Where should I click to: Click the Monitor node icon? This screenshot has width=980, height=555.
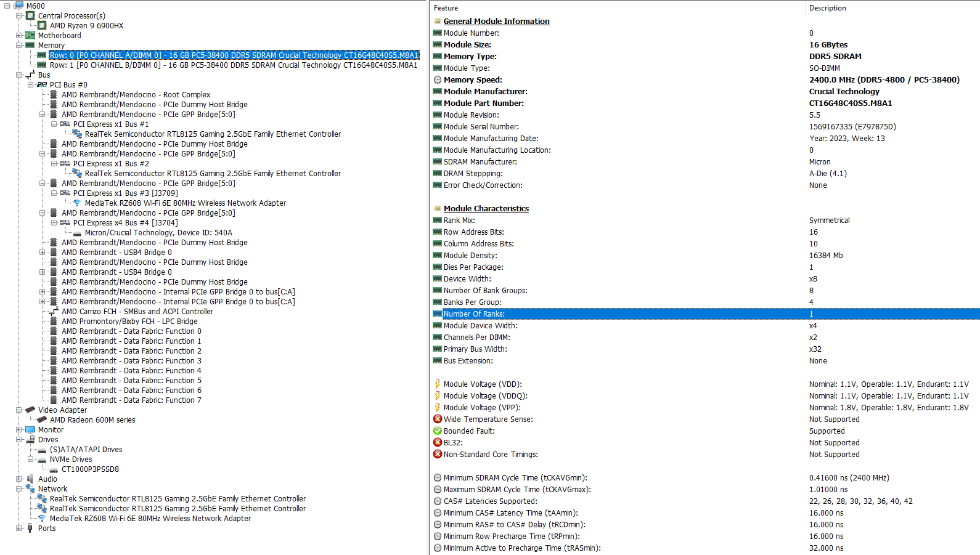[x=30, y=429]
